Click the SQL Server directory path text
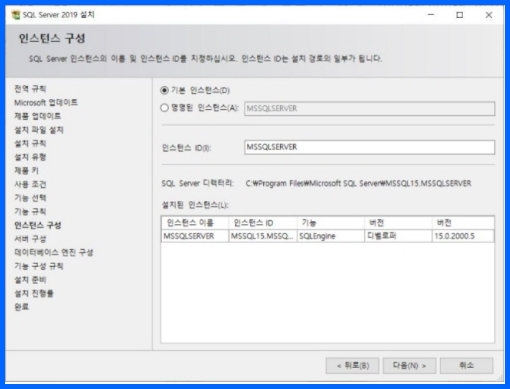This screenshot has width=510, height=389. coord(358,183)
